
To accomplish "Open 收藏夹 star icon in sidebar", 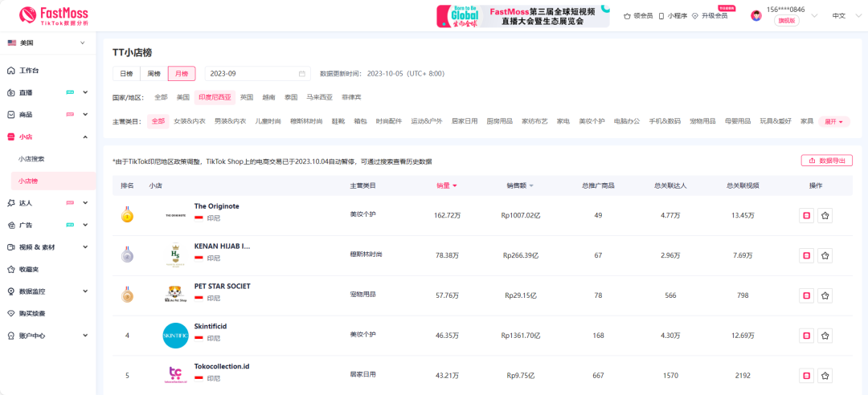I will 11,270.
